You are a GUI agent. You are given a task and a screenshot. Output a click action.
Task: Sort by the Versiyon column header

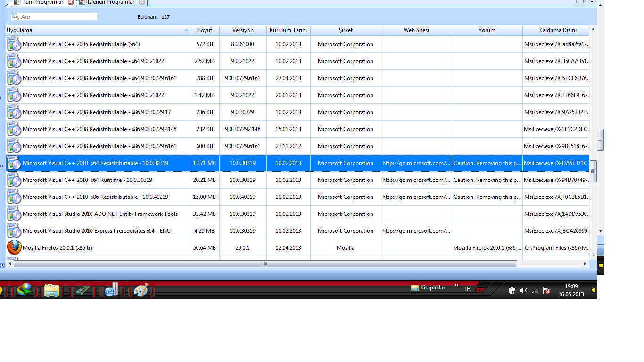point(243,30)
